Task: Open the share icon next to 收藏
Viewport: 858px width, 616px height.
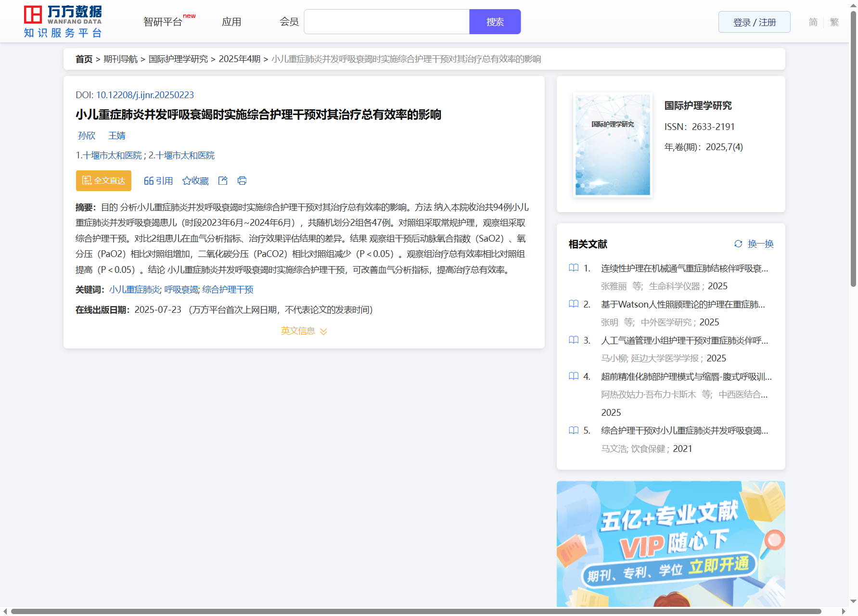Action: click(223, 180)
